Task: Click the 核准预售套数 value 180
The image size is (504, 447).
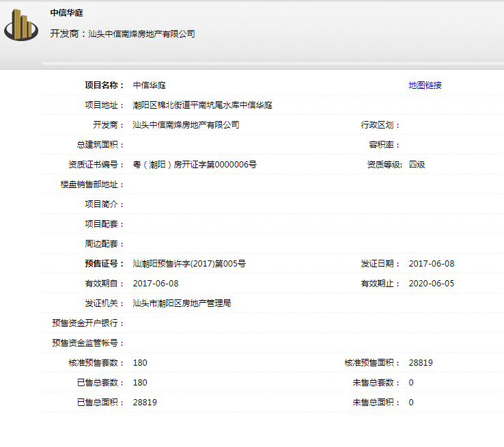Action: point(140,363)
